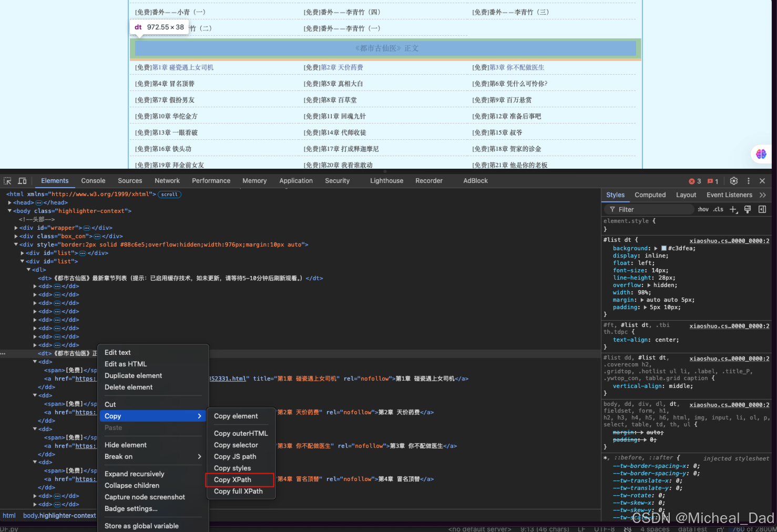Expand the div id wrapper node

16,228
